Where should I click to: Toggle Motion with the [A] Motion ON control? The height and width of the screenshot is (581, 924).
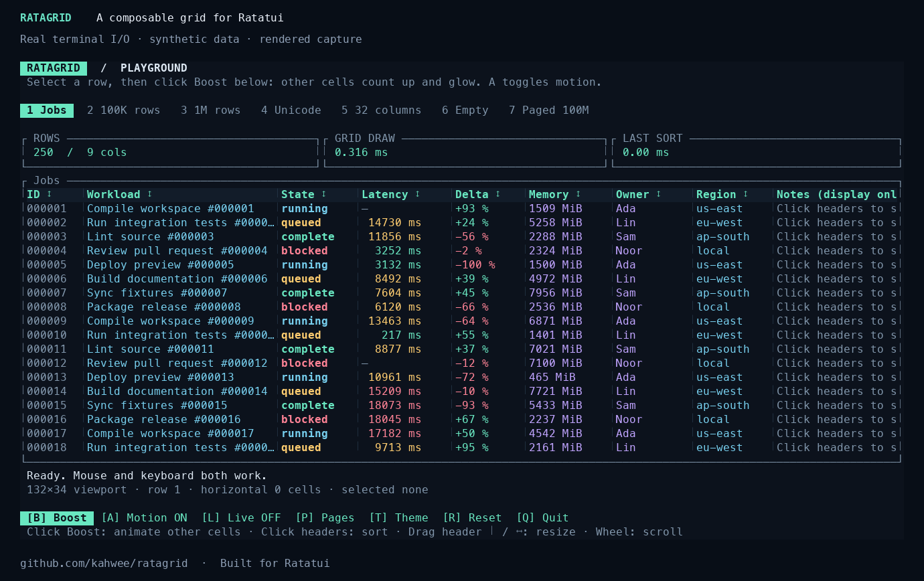click(144, 517)
